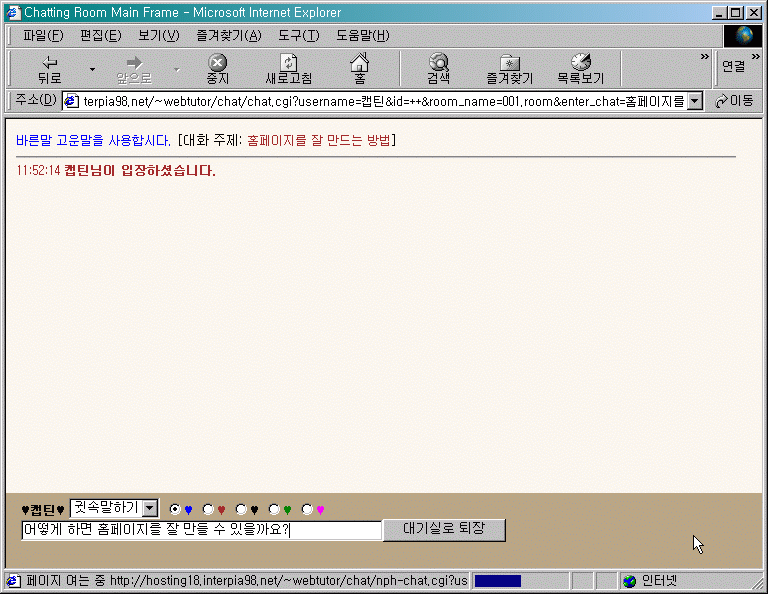This screenshot has width=768, height=594.
Task: Open the 즐겨찾기(A) menu
Action: tap(229, 36)
